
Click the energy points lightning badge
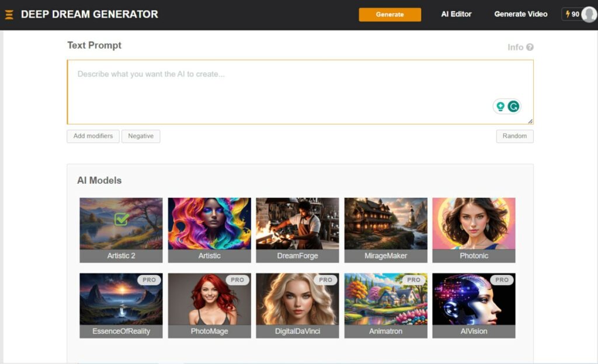[x=572, y=14]
